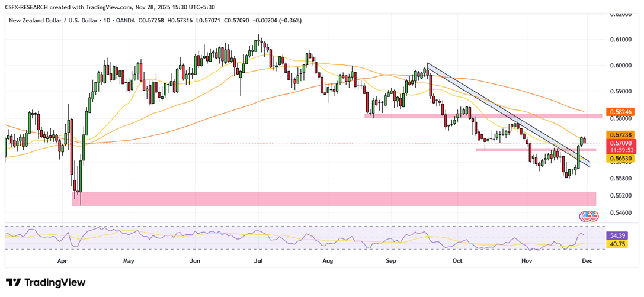The height and width of the screenshot is (297, 644).
Task: Select the large pink support zone near 0.55200
Action: coord(332,198)
